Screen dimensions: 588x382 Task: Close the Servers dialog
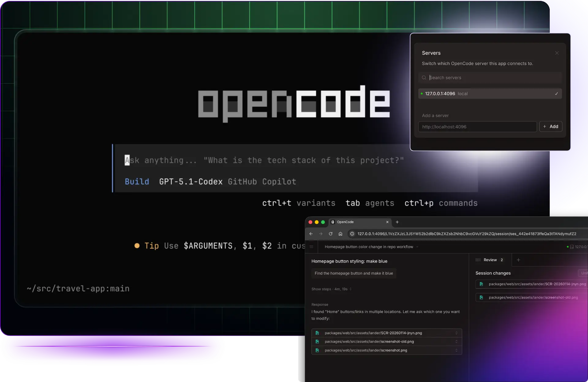tap(557, 53)
